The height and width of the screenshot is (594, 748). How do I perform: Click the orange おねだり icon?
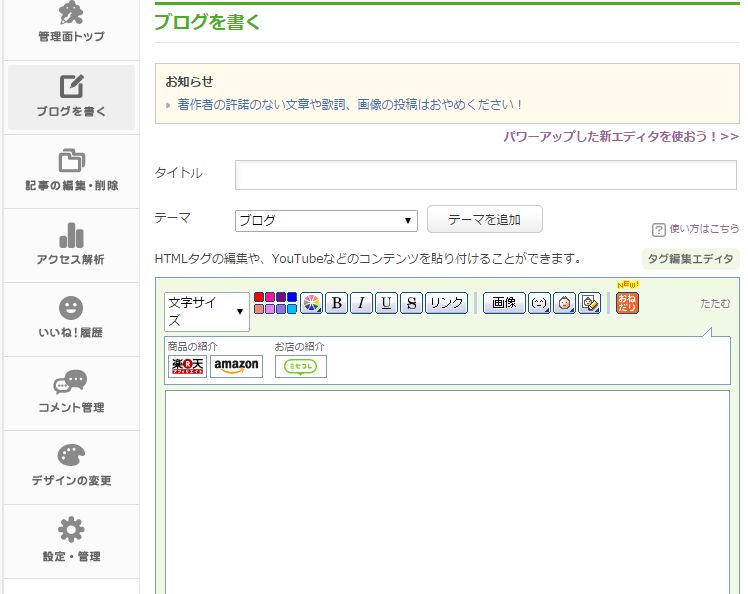(x=627, y=302)
